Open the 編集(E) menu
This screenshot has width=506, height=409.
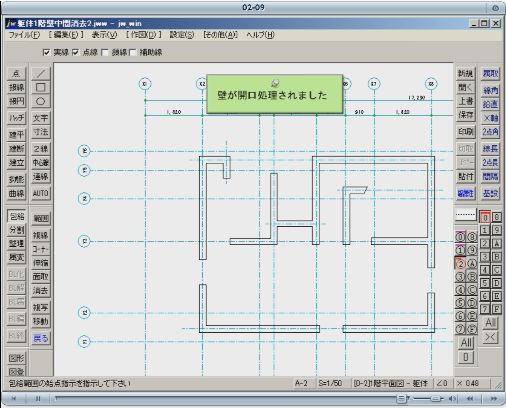click(66, 35)
